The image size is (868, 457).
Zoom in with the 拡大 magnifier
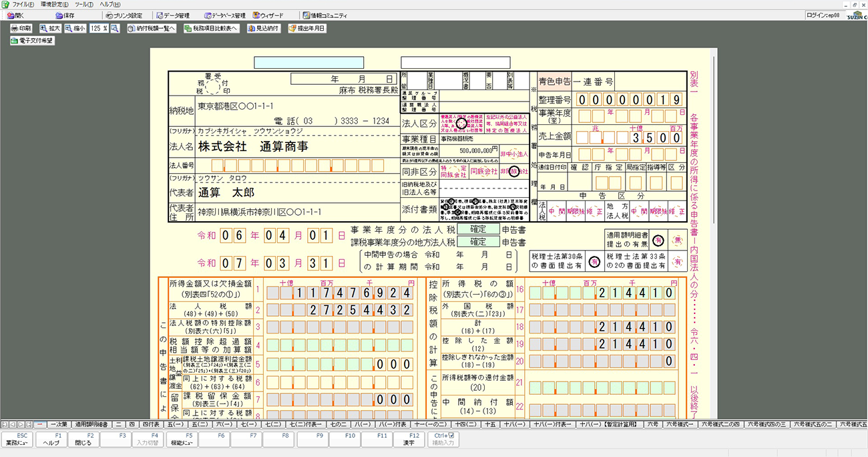tap(50, 29)
